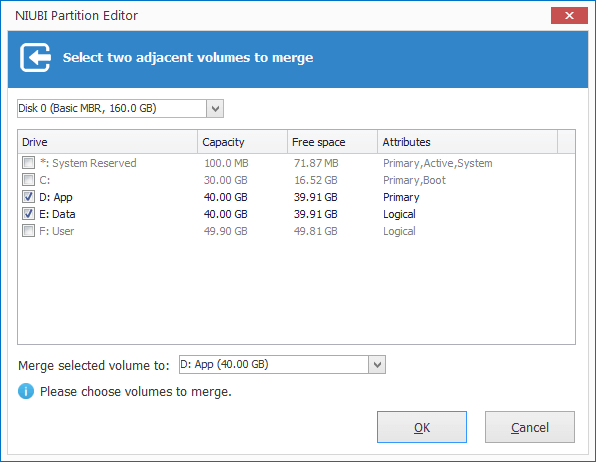Open the Disk 0 selection dropdown
The width and height of the screenshot is (596, 462).
[120, 108]
